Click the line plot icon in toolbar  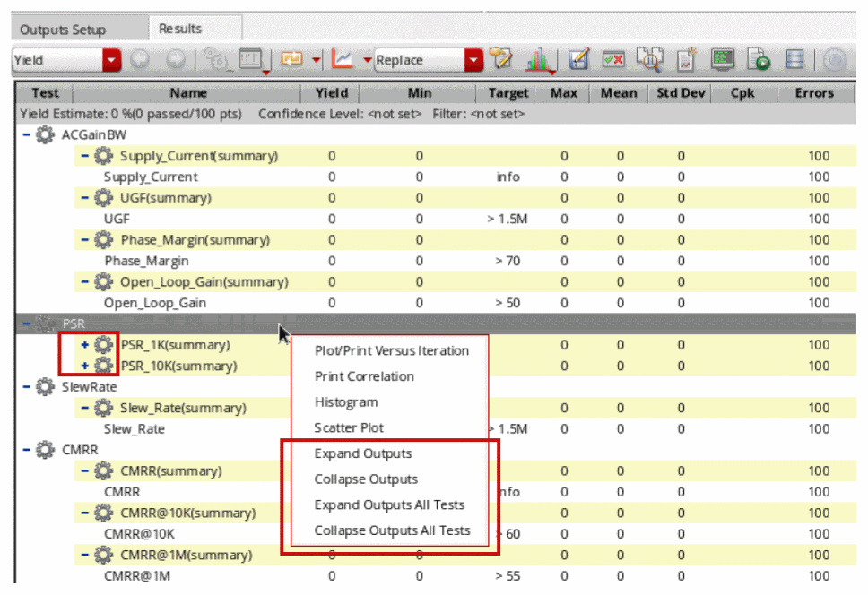342,60
